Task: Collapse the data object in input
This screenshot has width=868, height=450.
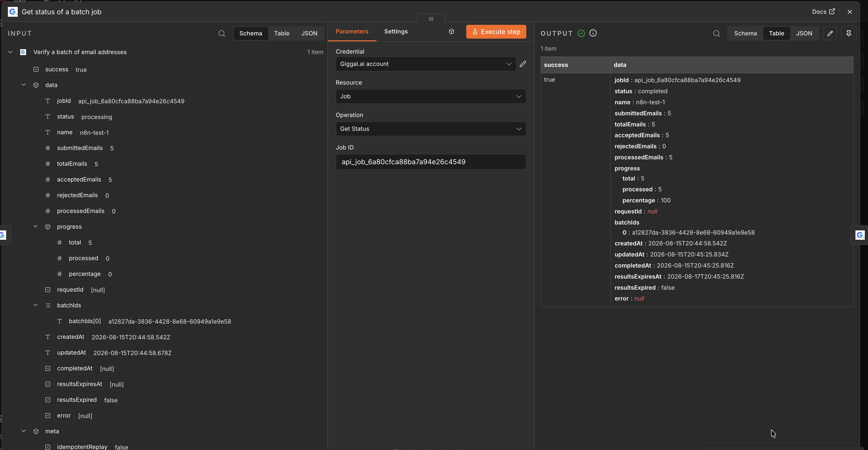Action: coord(24,85)
